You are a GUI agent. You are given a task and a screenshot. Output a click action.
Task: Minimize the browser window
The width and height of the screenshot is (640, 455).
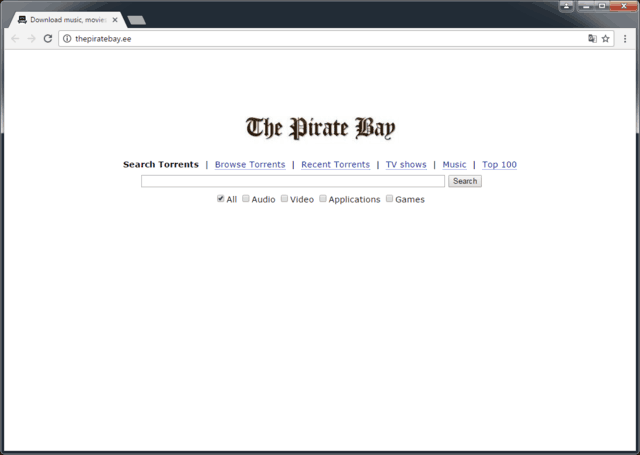[586, 6]
